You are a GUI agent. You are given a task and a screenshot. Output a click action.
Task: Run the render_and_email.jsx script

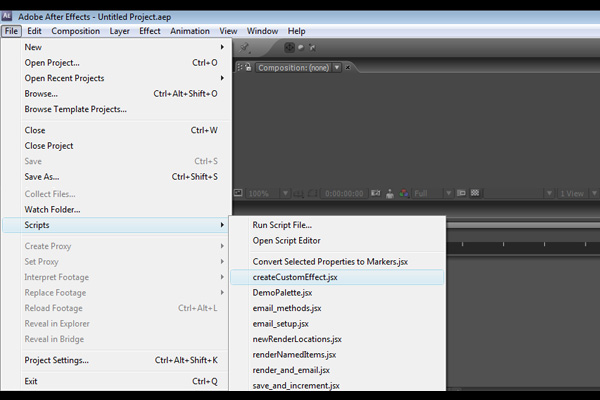coord(337,370)
